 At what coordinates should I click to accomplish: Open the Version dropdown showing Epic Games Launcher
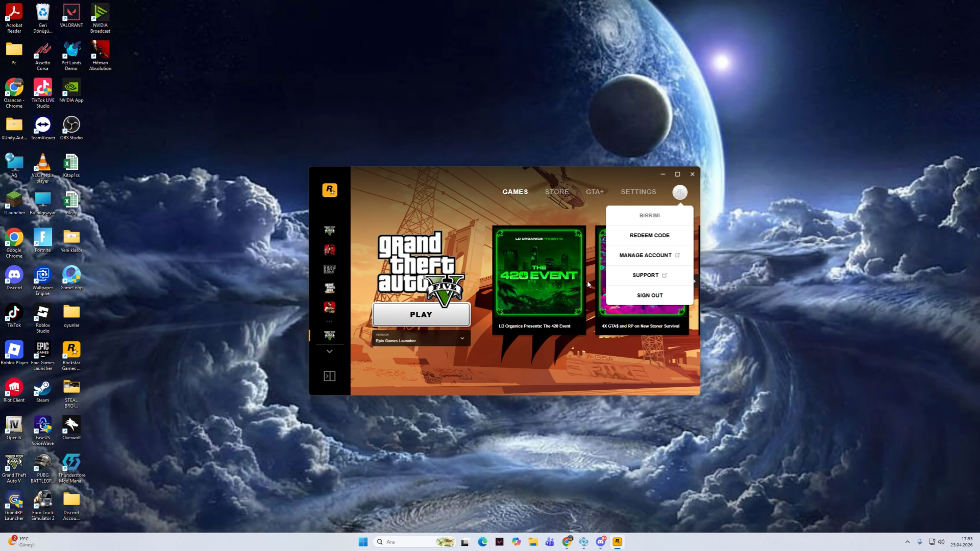coord(421,338)
